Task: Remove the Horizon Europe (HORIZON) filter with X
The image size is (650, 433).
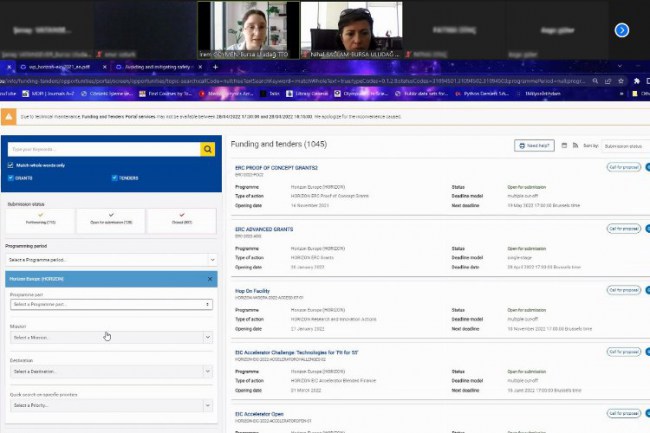Action: (210, 279)
